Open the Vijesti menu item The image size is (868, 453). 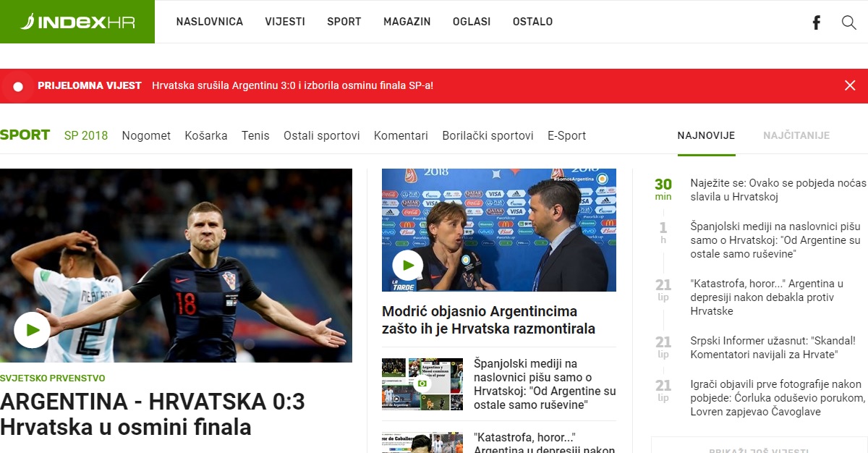pyautogui.click(x=285, y=22)
